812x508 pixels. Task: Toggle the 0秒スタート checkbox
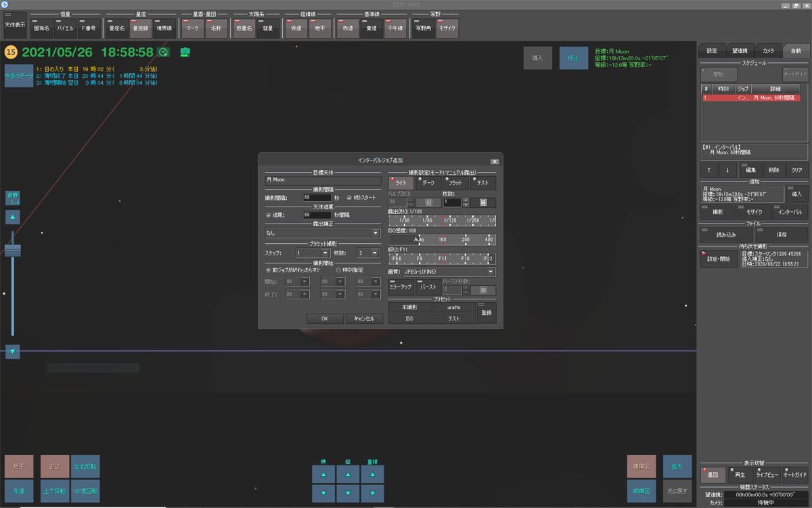pos(349,198)
